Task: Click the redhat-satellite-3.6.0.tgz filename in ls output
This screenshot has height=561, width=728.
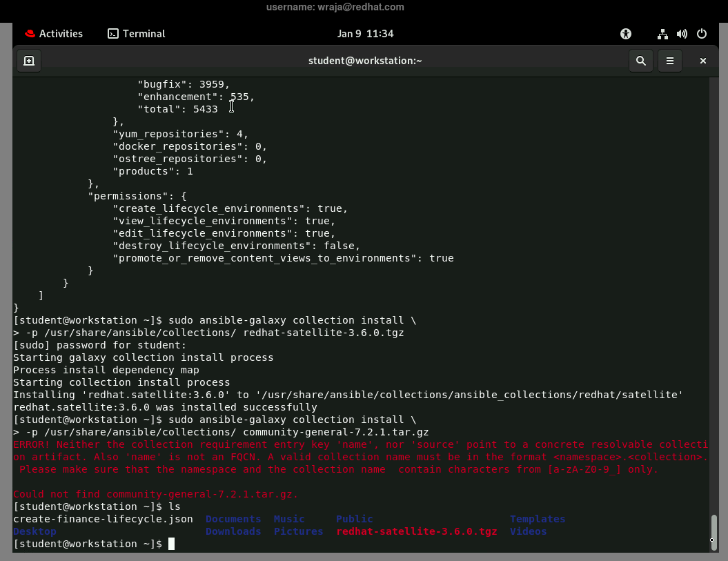Action: click(416, 531)
